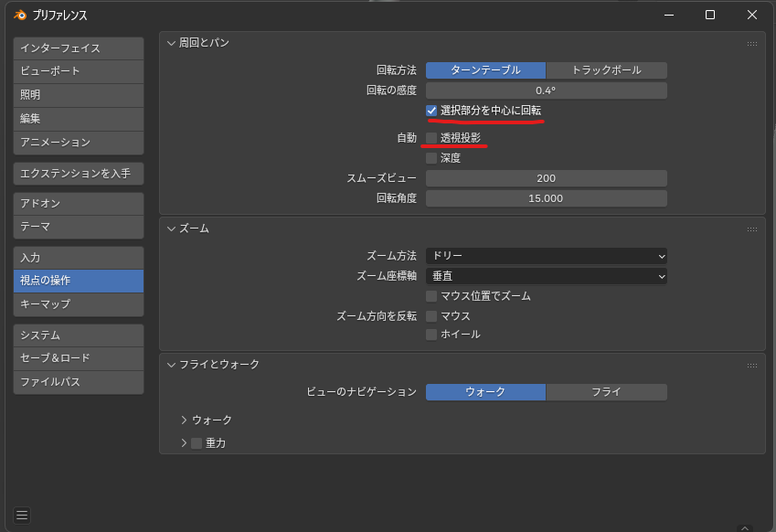This screenshot has width=776, height=532.
Task: Open the セーブ＆ロード preferences tab
Action: pos(79,358)
